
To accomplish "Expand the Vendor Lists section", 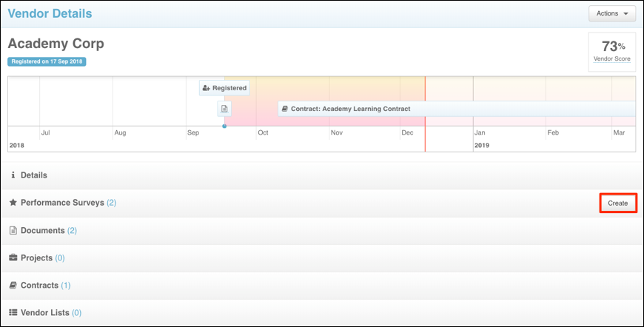I will click(46, 313).
